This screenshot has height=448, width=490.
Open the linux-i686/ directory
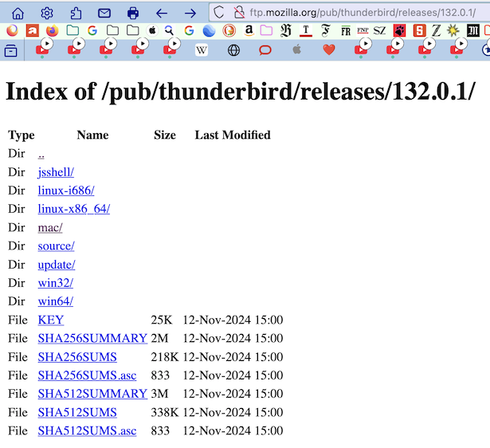click(66, 191)
